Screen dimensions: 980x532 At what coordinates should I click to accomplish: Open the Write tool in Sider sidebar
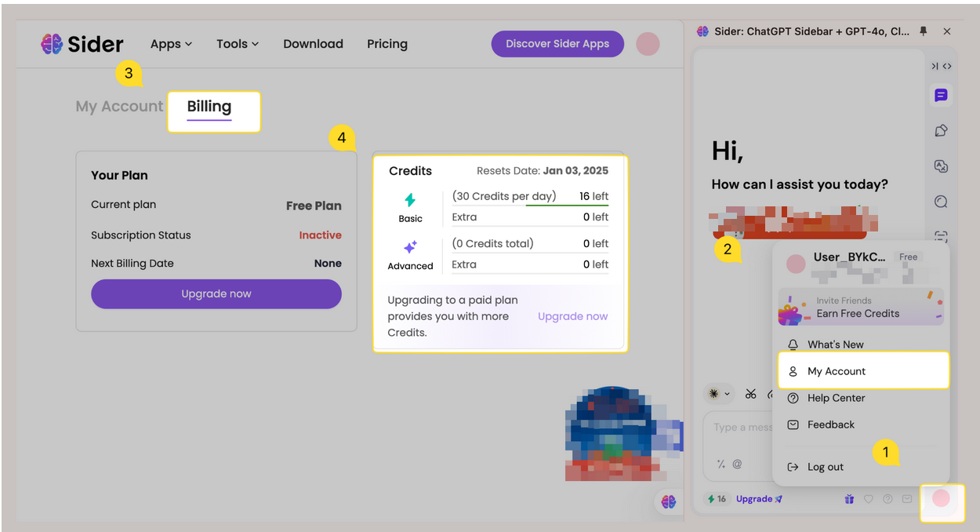click(941, 131)
